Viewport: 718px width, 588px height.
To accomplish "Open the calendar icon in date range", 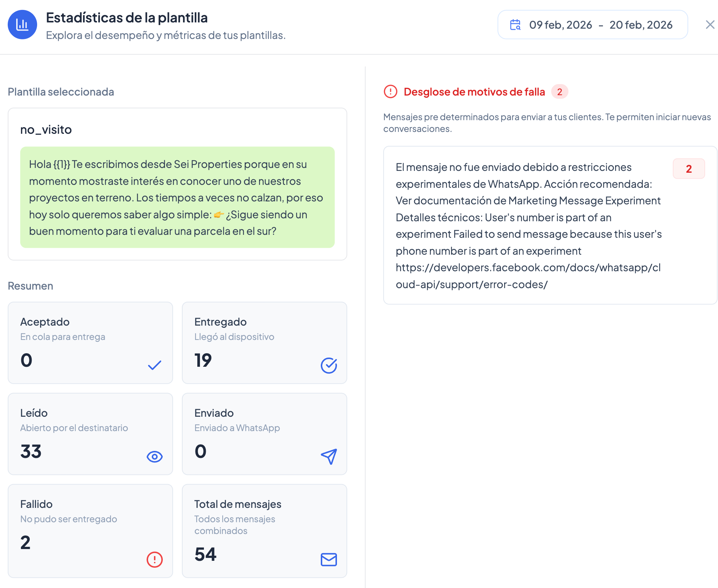I will (x=515, y=25).
